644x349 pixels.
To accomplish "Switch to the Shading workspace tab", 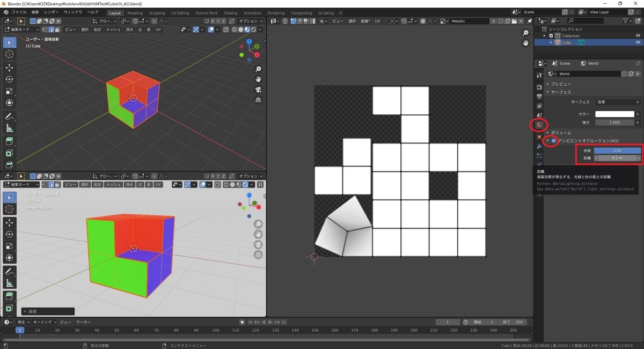I will [231, 12].
